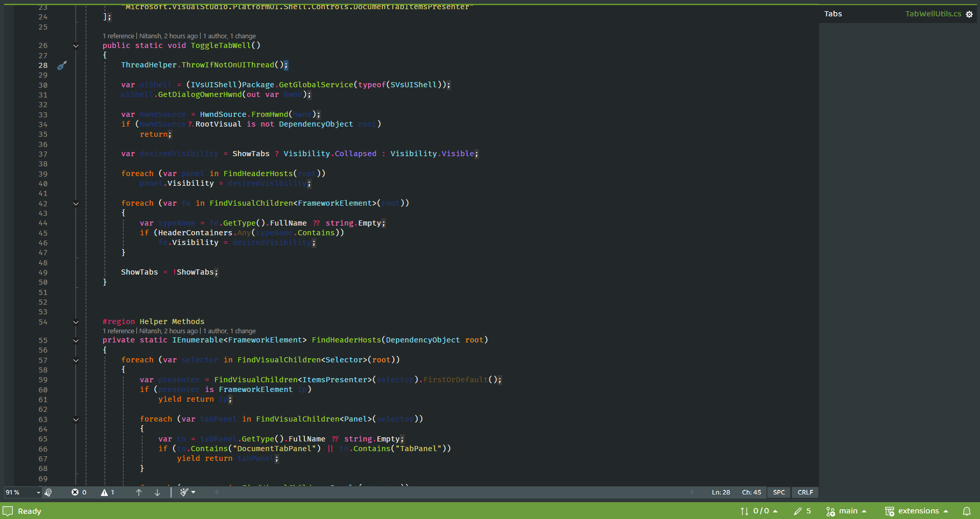Open the code cleanup profile dropdown arrow
Viewport: 980px width, 519px height.
coord(194,492)
